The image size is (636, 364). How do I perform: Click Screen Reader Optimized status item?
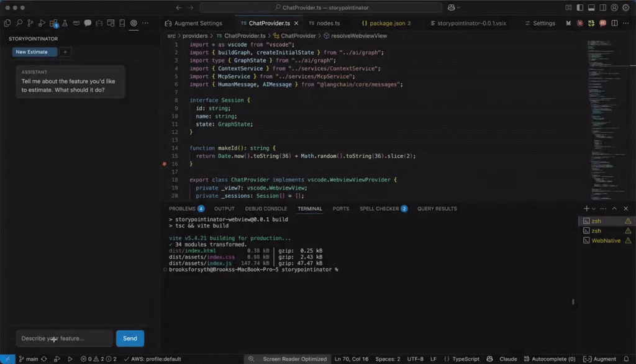294,359
